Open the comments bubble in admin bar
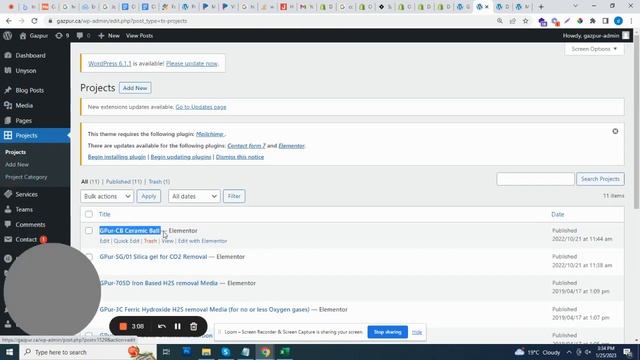Image resolution: width=640 pixels, height=360 pixels. coord(83,36)
